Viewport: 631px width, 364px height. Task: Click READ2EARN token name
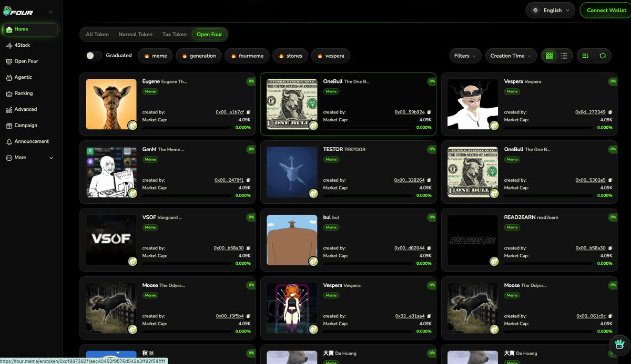(x=520, y=217)
